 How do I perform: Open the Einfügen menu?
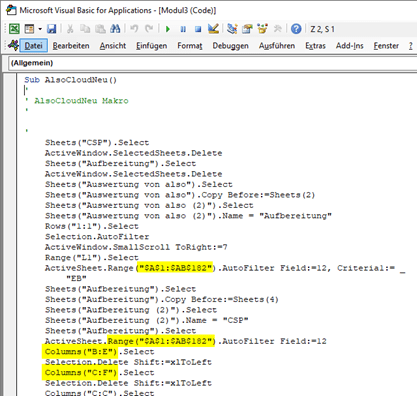point(152,46)
